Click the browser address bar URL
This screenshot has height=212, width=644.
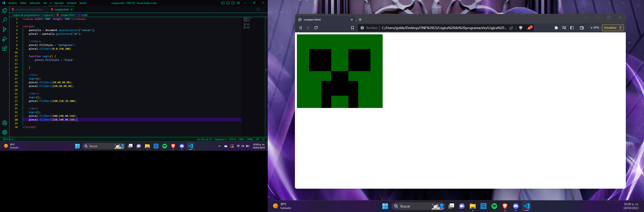point(444,28)
